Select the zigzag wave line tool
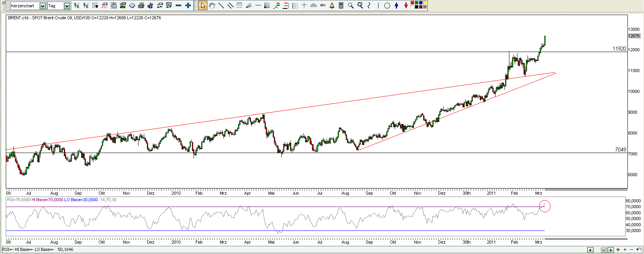This screenshot has width=644, height=254. [x=369, y=5]
